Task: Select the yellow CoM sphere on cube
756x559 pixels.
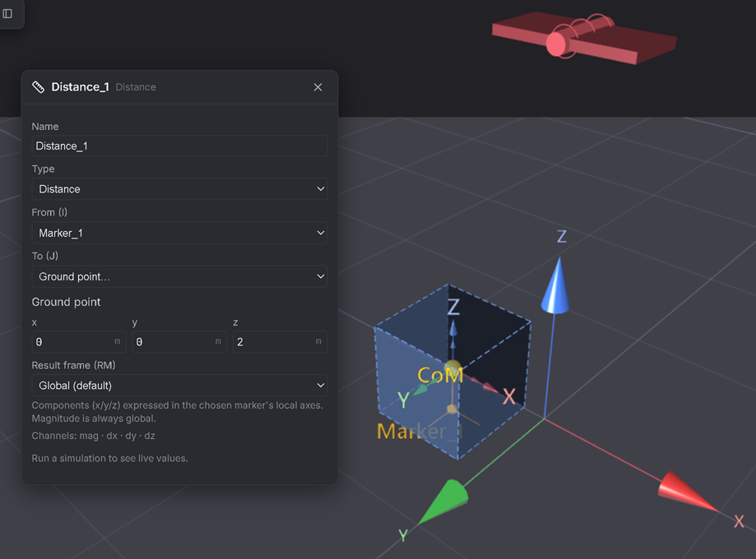Action: [x=452, y=367]
